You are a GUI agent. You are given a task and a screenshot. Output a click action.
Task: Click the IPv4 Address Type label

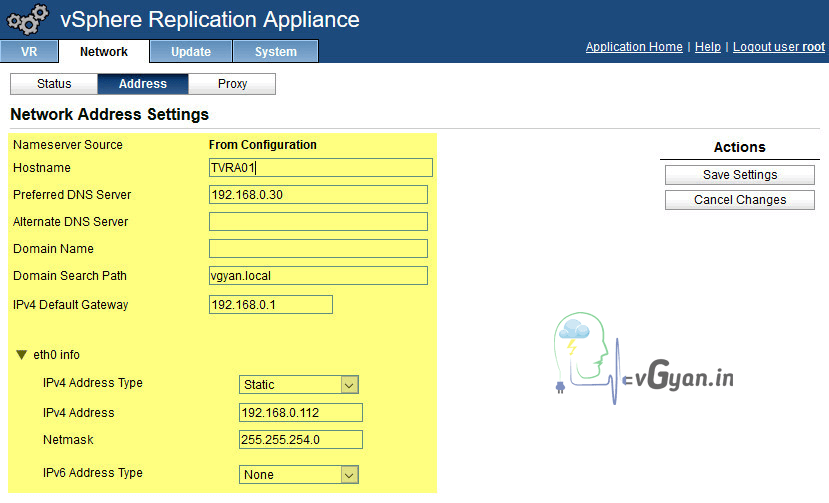pyautogui.click(x=93, y=383)
